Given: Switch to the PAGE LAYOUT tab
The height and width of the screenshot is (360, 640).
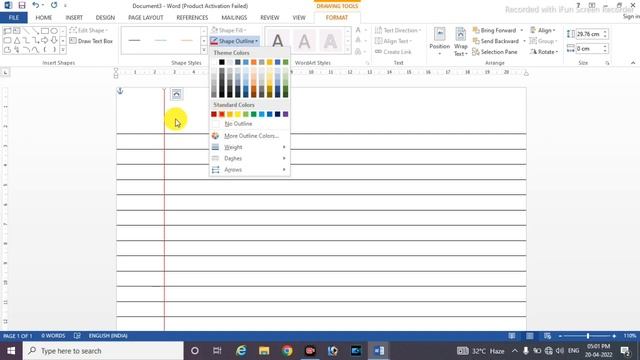Looking at the screenshot, I should (x=146, y=18).
